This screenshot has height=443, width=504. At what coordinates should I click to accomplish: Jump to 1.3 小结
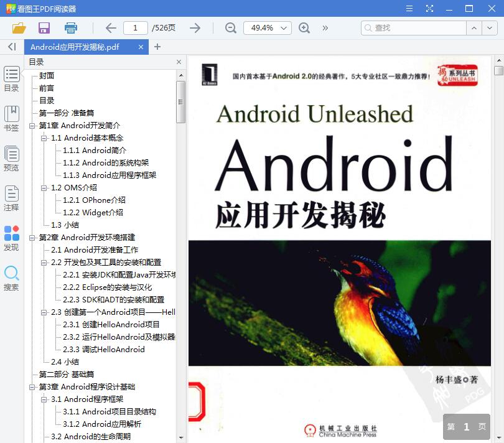[x=65, y=225]
